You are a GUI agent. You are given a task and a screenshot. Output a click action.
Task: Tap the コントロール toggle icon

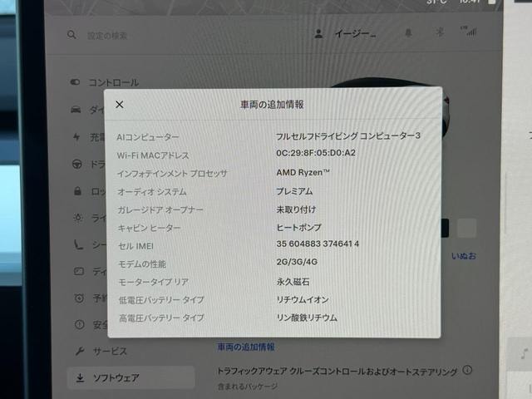(x=75, y=82)
